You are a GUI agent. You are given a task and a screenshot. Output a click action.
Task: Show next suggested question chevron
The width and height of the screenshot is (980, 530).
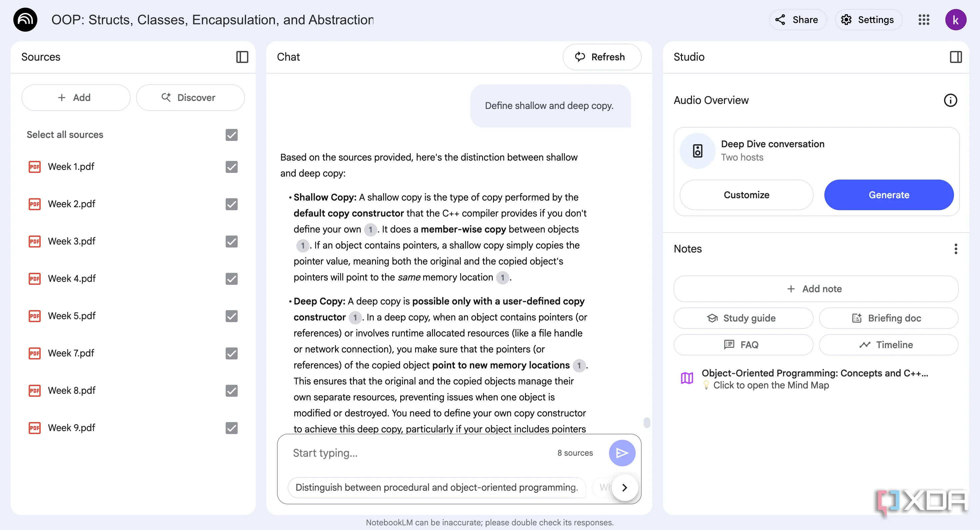point(624,487)
